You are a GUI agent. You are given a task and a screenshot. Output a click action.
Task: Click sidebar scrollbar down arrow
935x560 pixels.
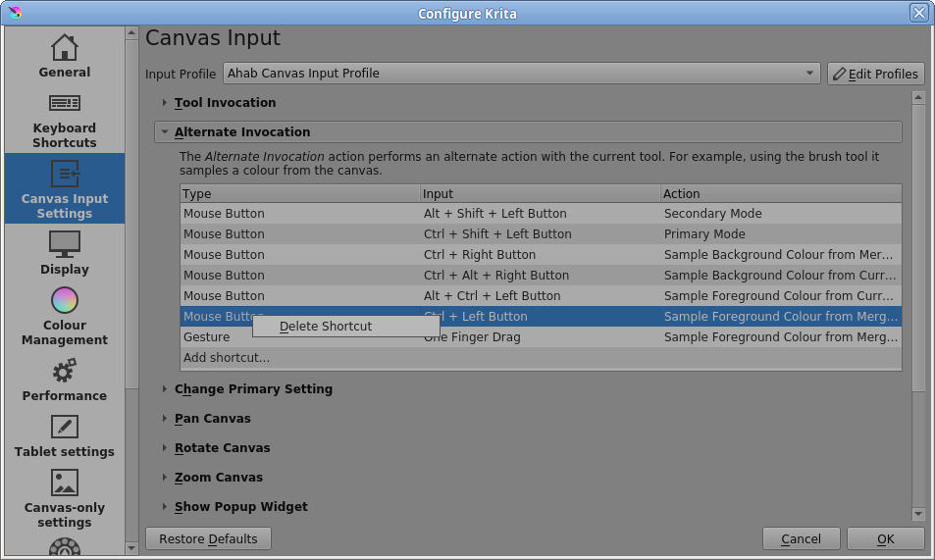131,547
